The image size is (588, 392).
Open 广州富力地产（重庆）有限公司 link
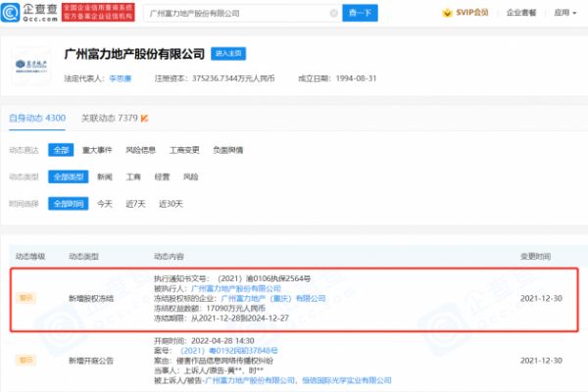273,298
